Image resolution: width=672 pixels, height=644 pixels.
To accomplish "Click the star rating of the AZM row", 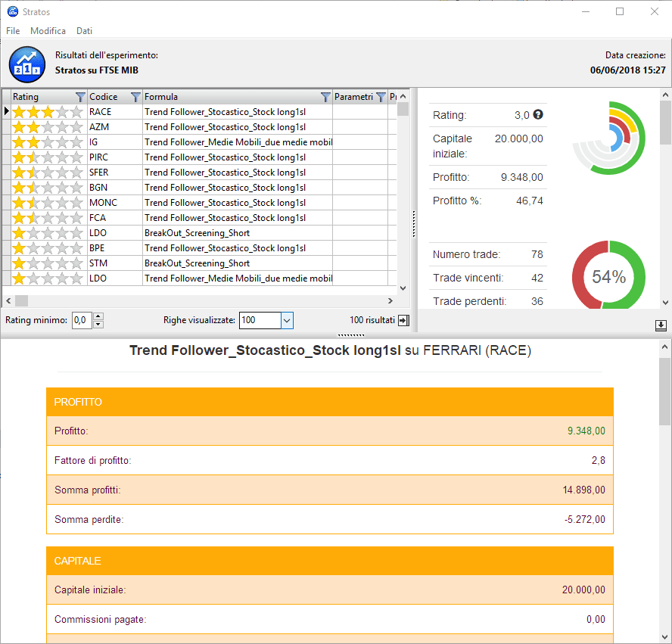I will [48, 127].
